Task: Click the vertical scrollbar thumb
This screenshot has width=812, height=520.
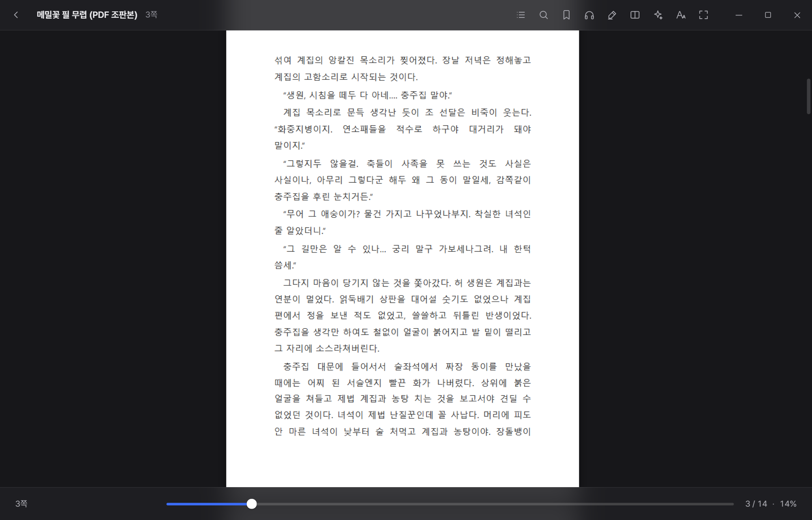Action: [x=808, y=96]
